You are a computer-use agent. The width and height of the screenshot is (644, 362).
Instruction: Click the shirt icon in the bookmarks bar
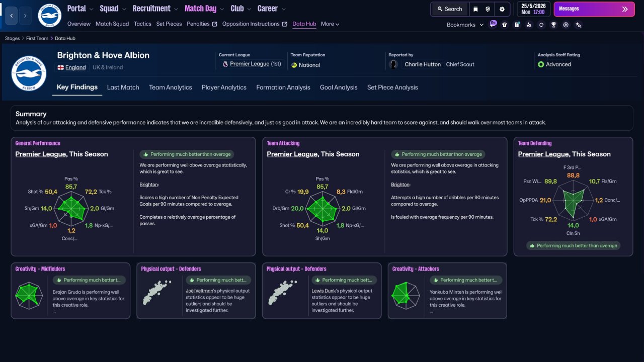(x=505, y=25)
